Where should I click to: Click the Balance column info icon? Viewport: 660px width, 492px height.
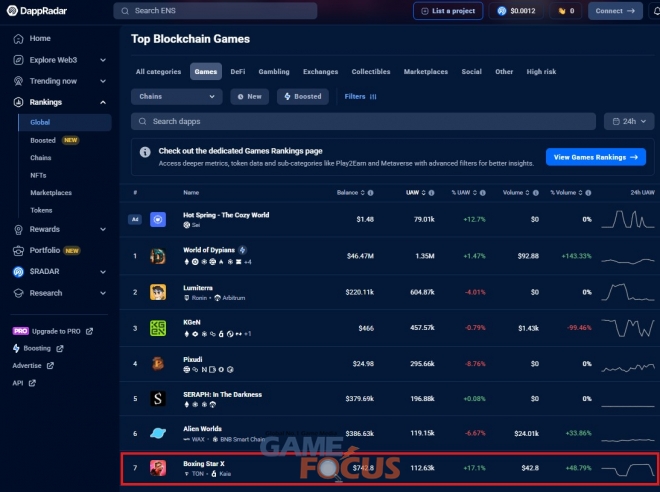pyautogui.click(x=370, y=193)
